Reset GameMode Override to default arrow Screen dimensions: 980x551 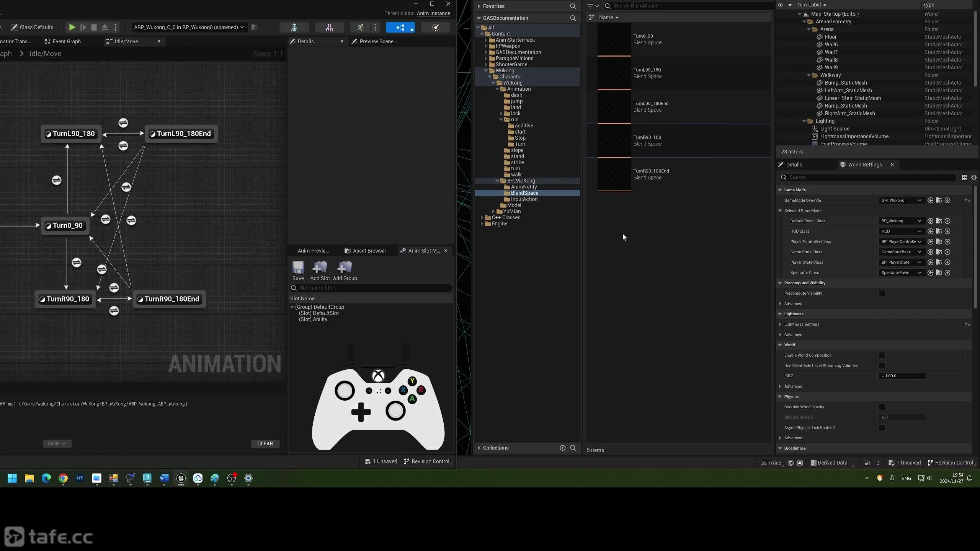point(967,200)
